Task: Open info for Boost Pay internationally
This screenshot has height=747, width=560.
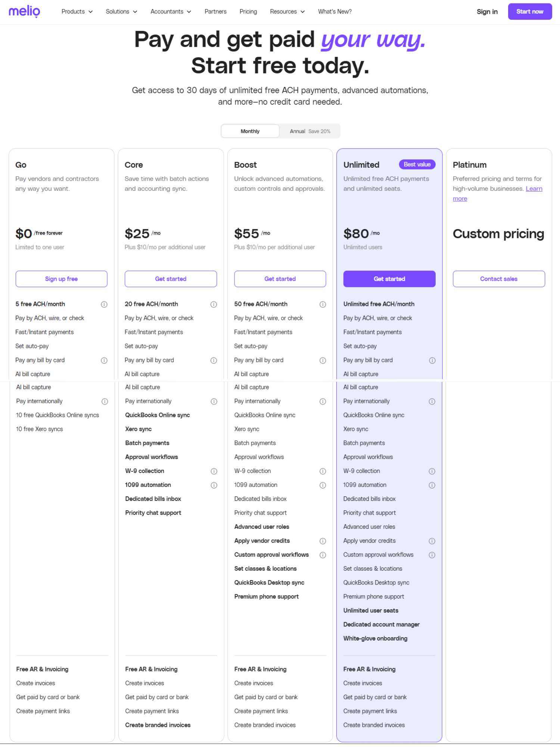Action: [323, 402]
